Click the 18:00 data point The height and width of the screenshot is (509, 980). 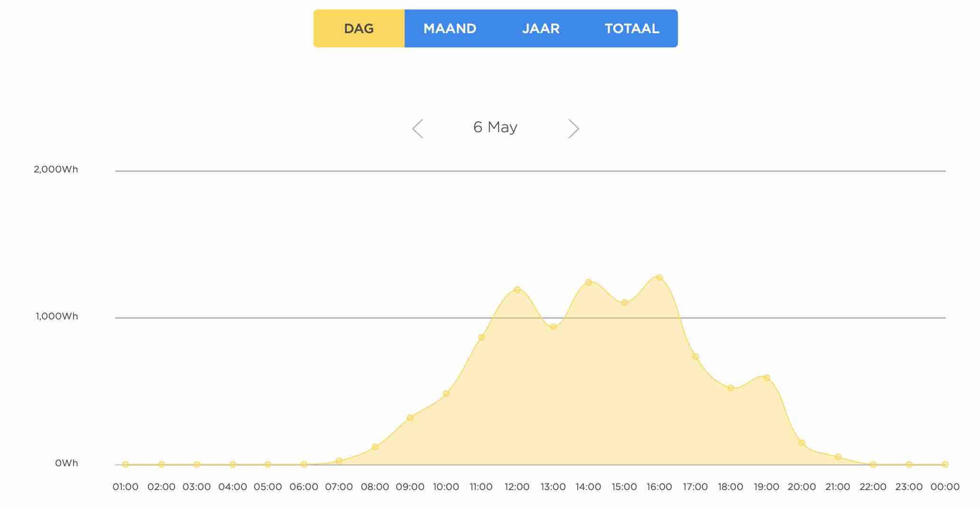(730, 388)
